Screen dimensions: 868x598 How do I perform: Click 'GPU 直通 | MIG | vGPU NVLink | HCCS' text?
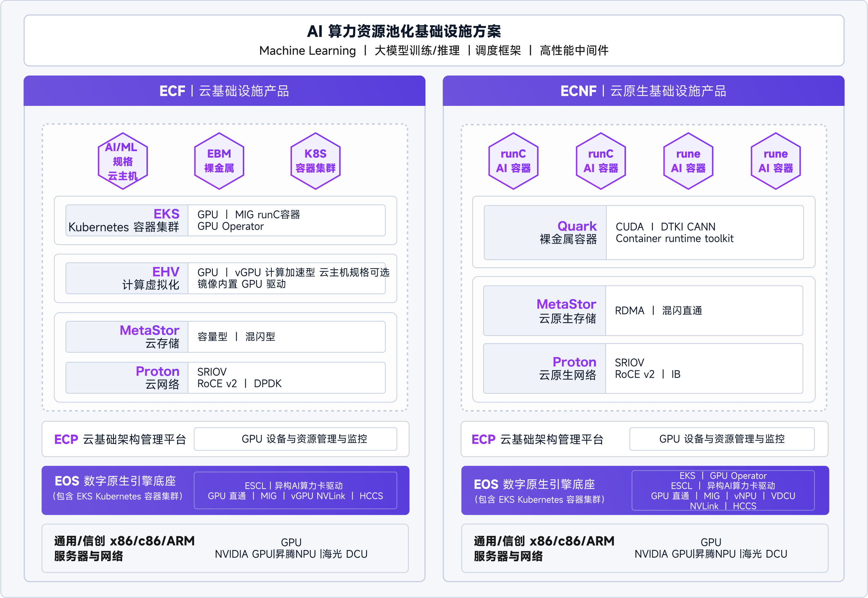coord(295,496)
